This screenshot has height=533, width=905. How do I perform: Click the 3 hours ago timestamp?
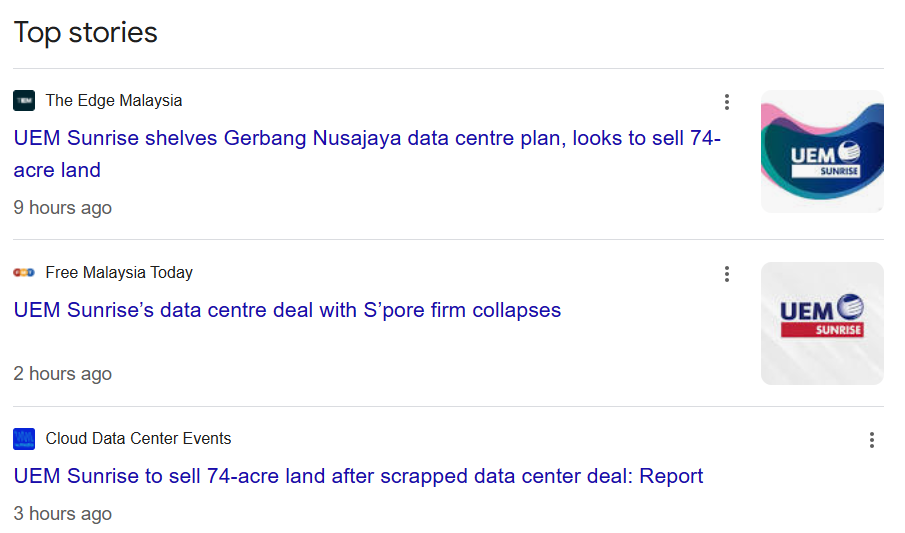click(x=62, y=514)
